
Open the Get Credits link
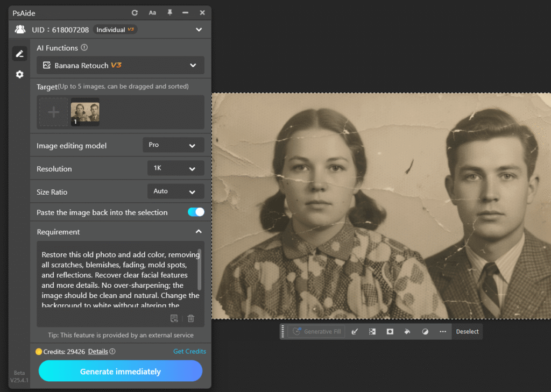tap(189, 351)
